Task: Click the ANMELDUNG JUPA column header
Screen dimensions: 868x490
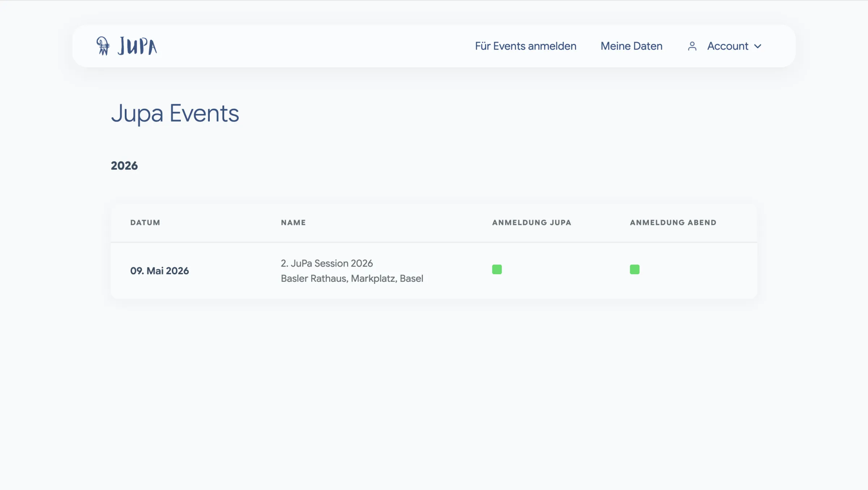Action: click(531, 223)
